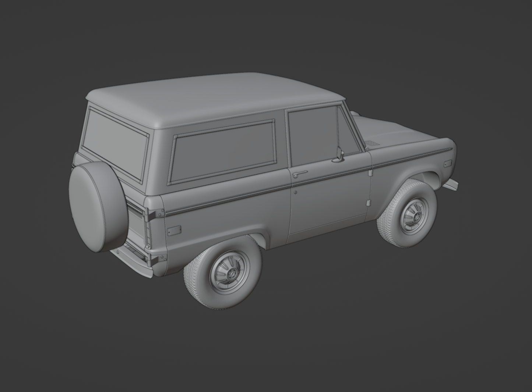Click the front bumper end
This screenshot has width=532, height=392.
point(451,184)
